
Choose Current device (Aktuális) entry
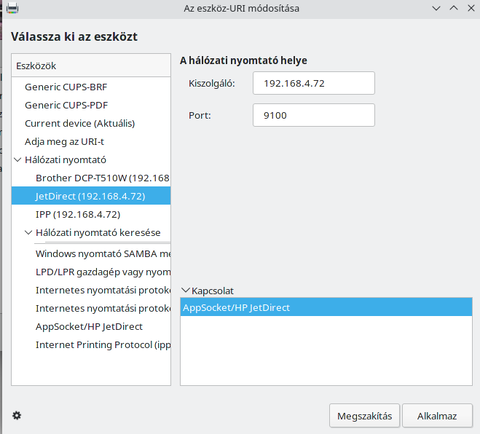pyautogui.click(x=91, y=123)
